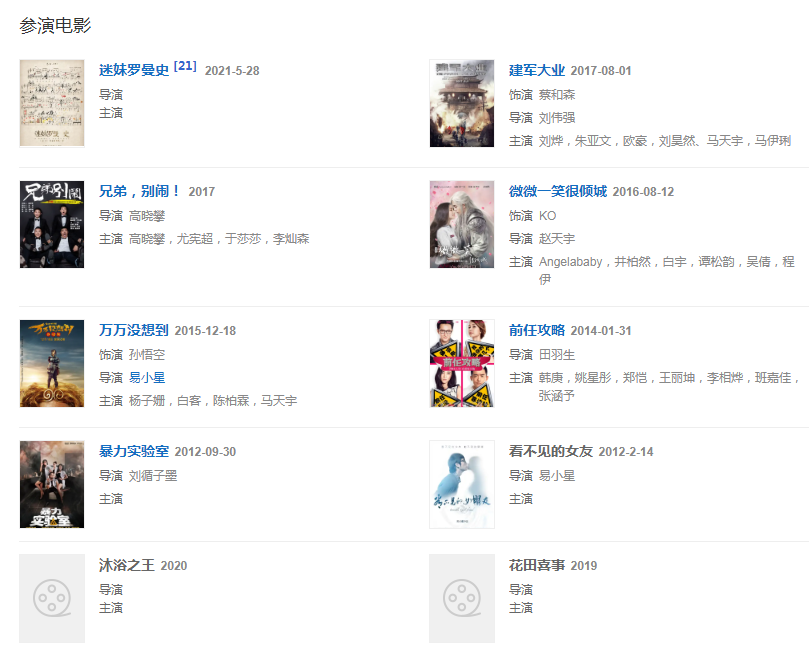Click the [21] reference citation
The height and width of the screenshot is (650, 811).
185,66
